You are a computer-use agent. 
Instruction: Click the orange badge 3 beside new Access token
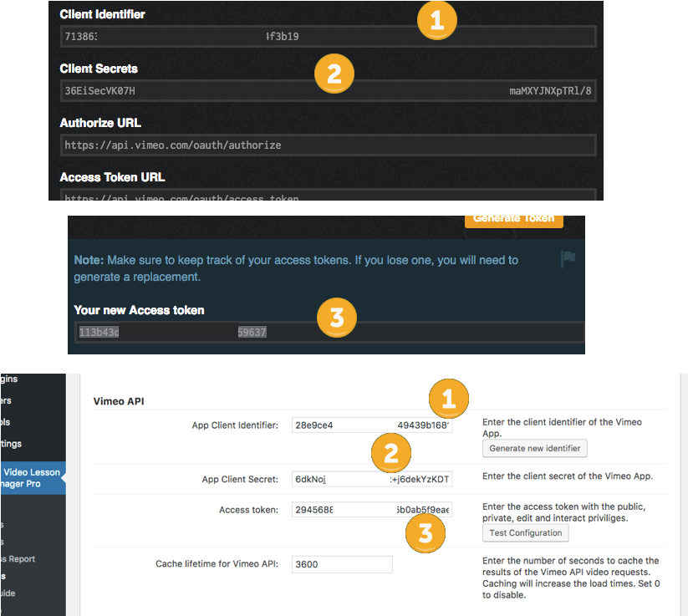click(337, 318)
